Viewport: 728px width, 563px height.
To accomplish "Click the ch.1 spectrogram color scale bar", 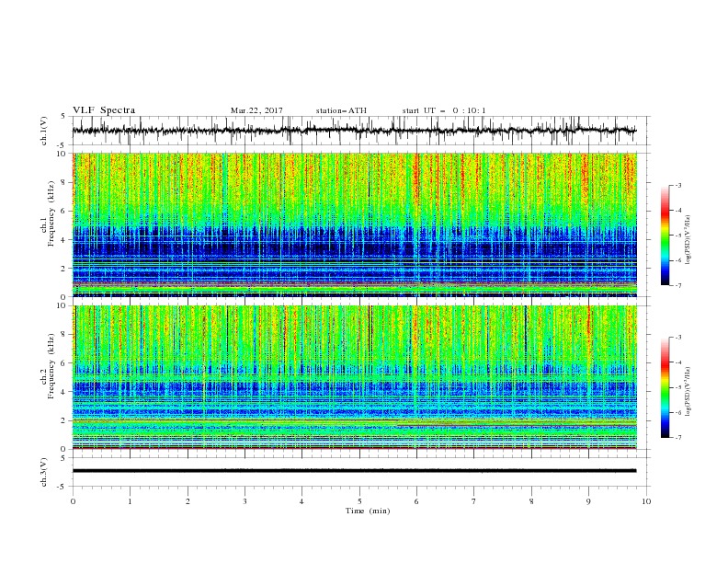I will (x=665, y=236).
